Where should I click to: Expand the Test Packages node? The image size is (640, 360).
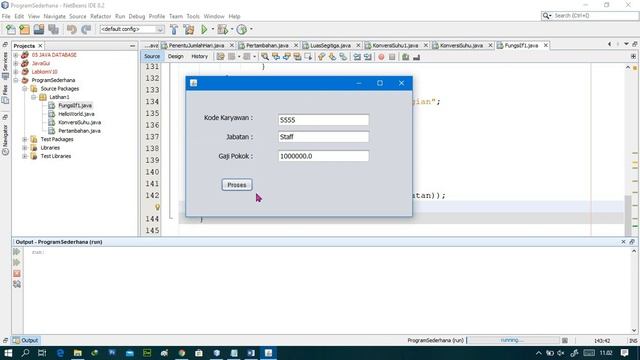click(24, 139)
